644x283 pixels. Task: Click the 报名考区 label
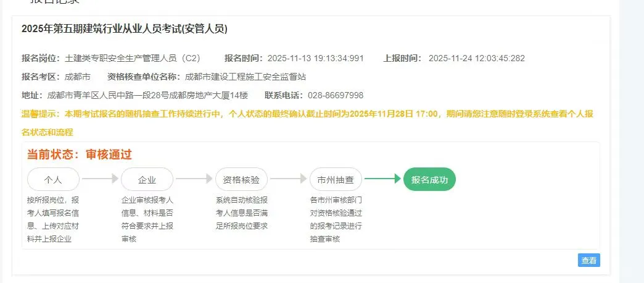click(42, 77)
